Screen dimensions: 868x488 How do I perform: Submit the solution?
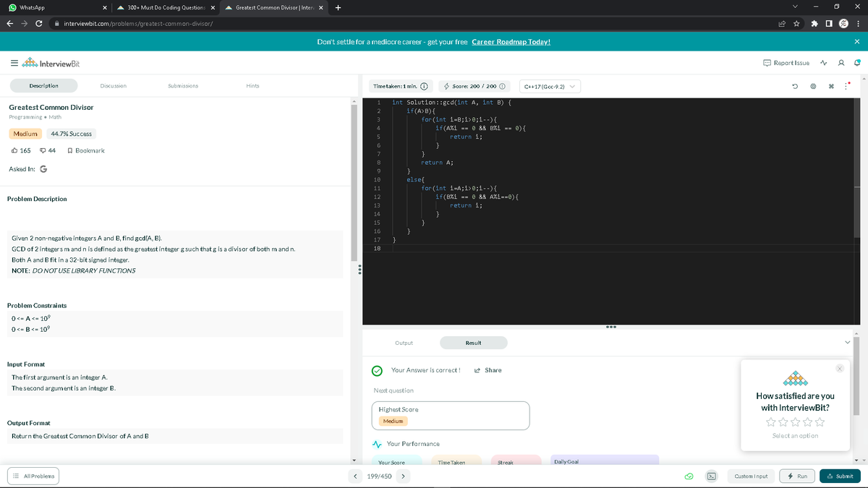[840, 476]
